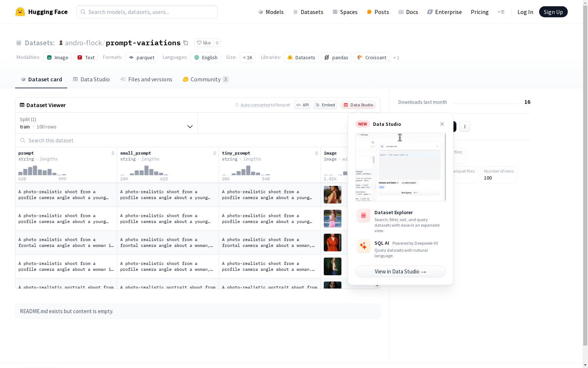The width and height of the screenshot is (588, 368).
Task: Expand the +1 more libraries list
Action: coord(396,57)
